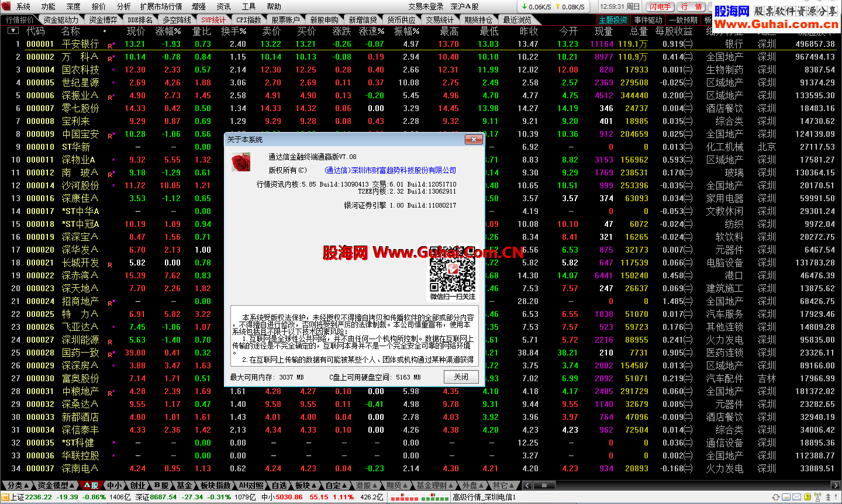Click the 上证 2236.22 index in the status bar
This screenshot has height=504, width=842.
pyautogui.click(x=31, y=497)
